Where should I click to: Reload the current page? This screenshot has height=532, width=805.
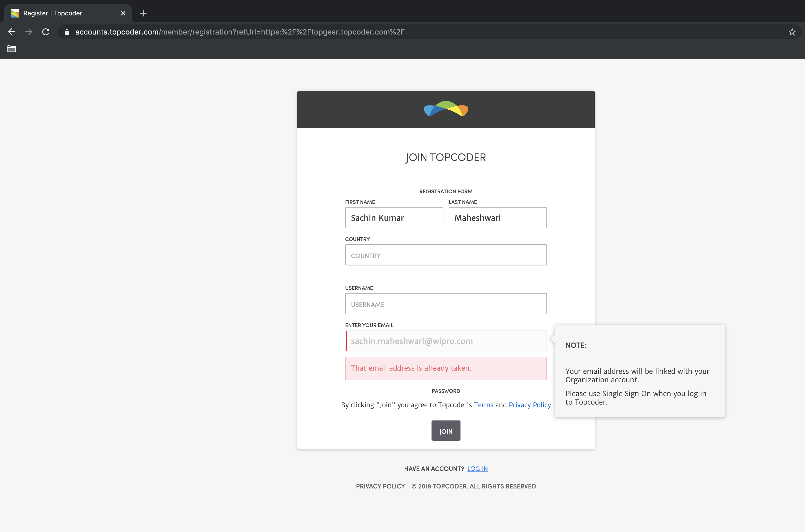pyautogui.click(x=46, y=32)
